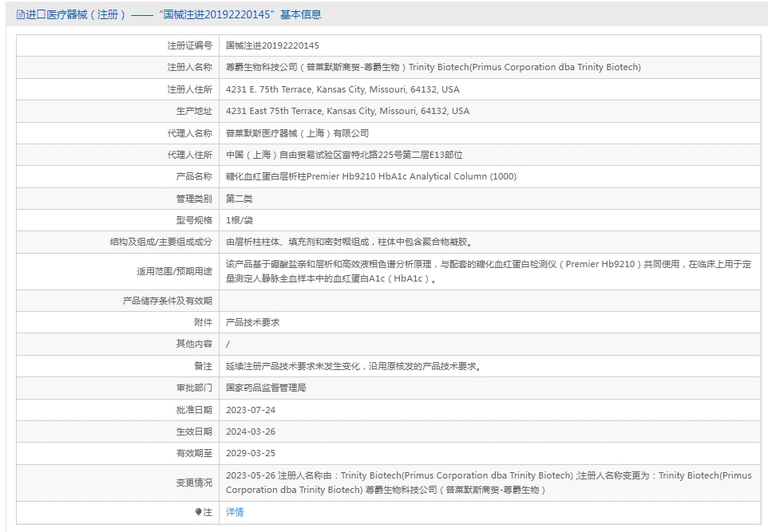Image resolution: width=768 pixels, height=532 pixels.
Task: Click the 结构及组成/主要组成成分 label
Action: 160,242
